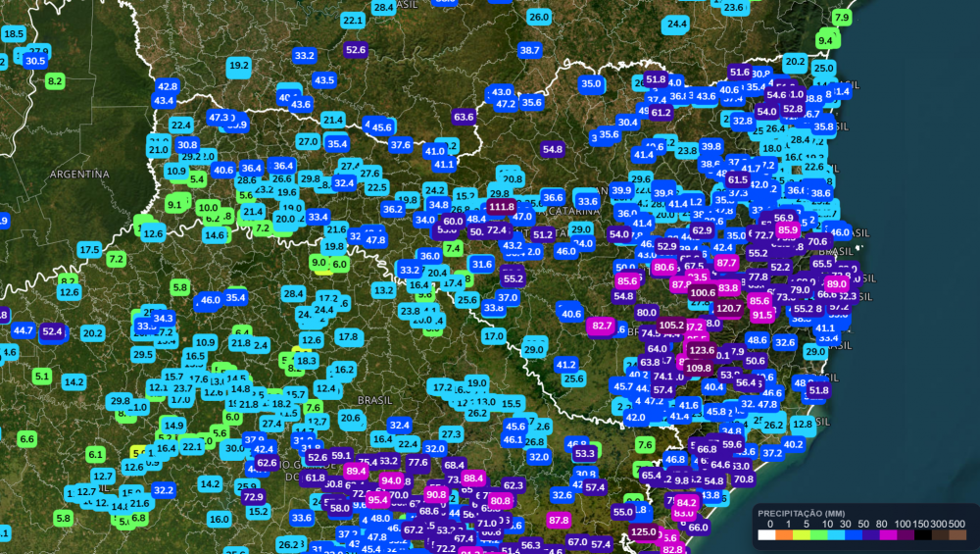
Task: Click the 72.4 station value
Action: click(x=496, y=230)
